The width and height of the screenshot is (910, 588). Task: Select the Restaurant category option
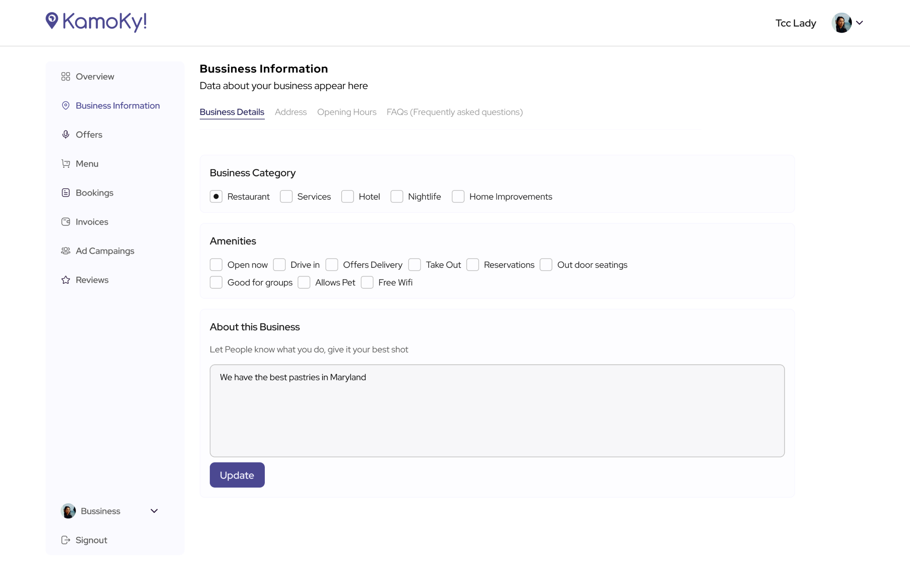pyautogui.click(x=216, y=196)
